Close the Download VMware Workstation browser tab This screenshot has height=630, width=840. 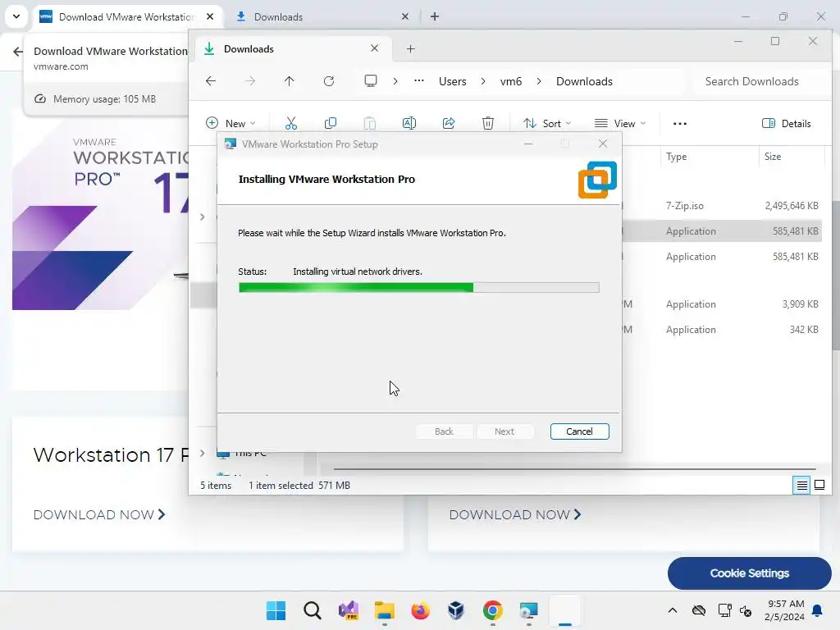(x=210, y=16)
